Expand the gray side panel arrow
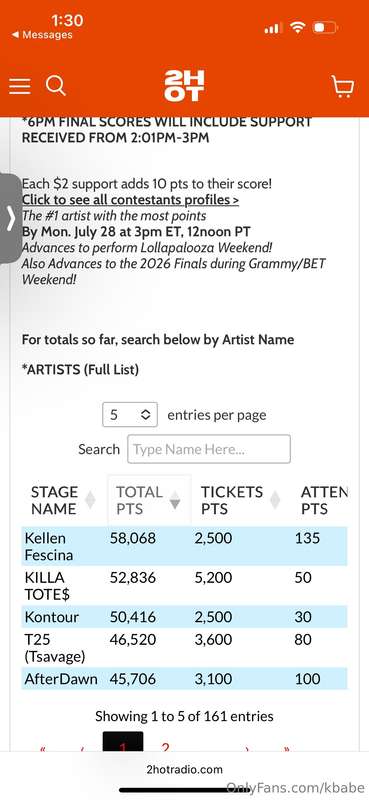Screen dimensions: 369x800 (11, 218)
